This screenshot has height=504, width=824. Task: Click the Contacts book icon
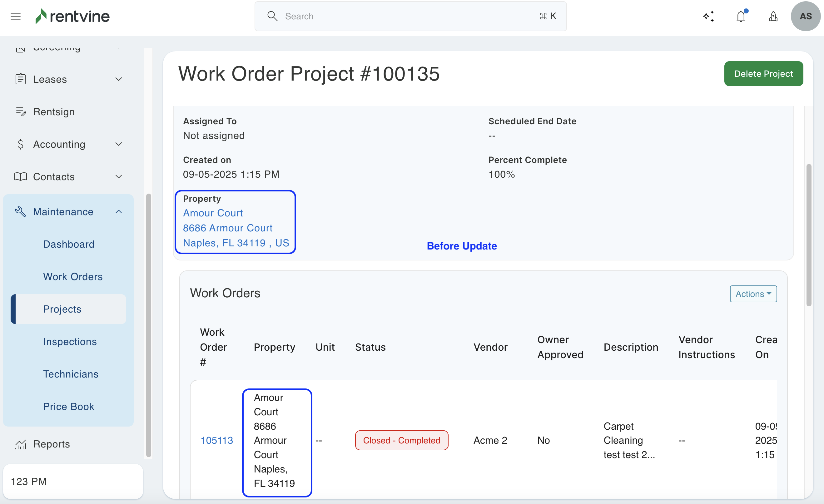tap(21, 176)
